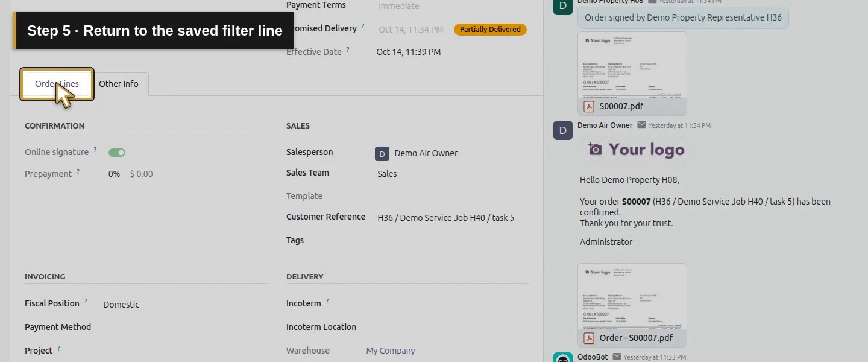Click the Fiscal Position help icon
Viewport: 868px width, 362px height.
coord(86,301)
